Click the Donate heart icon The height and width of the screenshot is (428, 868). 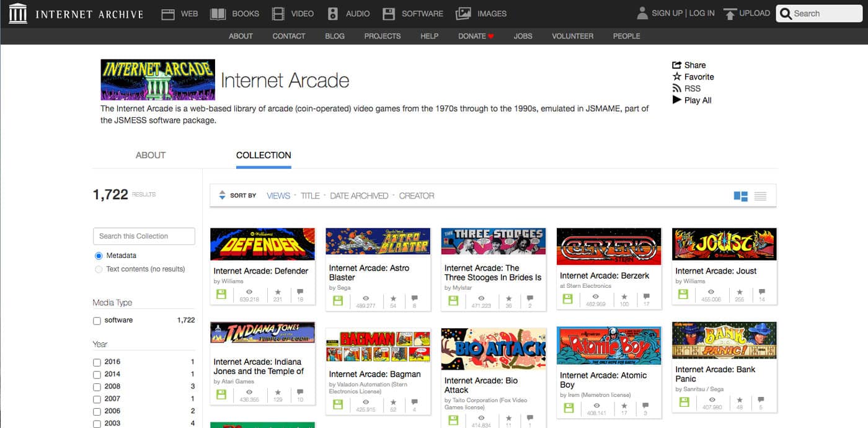pyautogui.click(x=491, y=37)
